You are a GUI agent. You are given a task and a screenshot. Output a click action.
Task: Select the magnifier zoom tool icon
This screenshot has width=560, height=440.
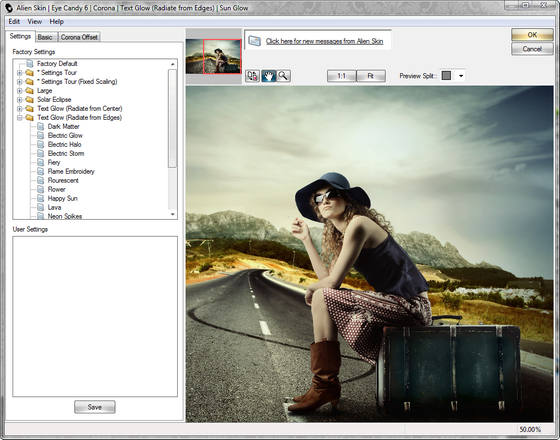pos(284,76)
